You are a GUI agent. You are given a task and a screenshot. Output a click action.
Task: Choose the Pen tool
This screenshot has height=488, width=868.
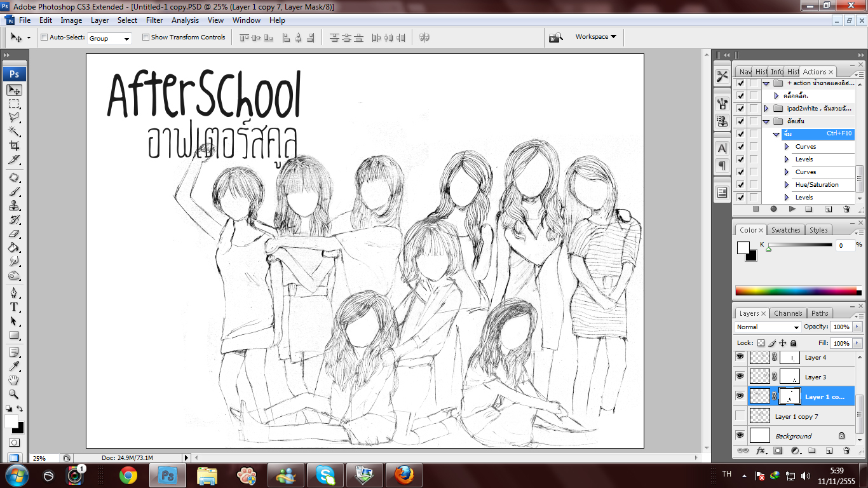pos(14,293)
